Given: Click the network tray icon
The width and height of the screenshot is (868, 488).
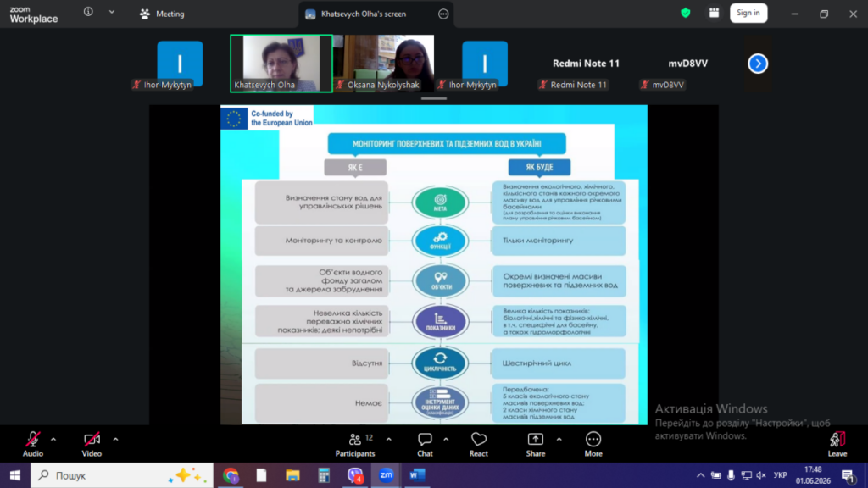Looking at the screenshot, I should click(746, 475).
